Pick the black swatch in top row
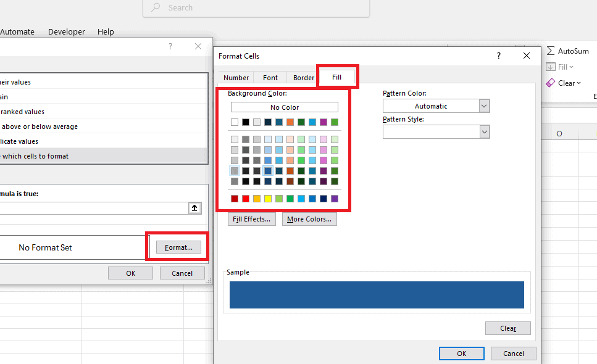597x364 pixels. click(246, 122)
